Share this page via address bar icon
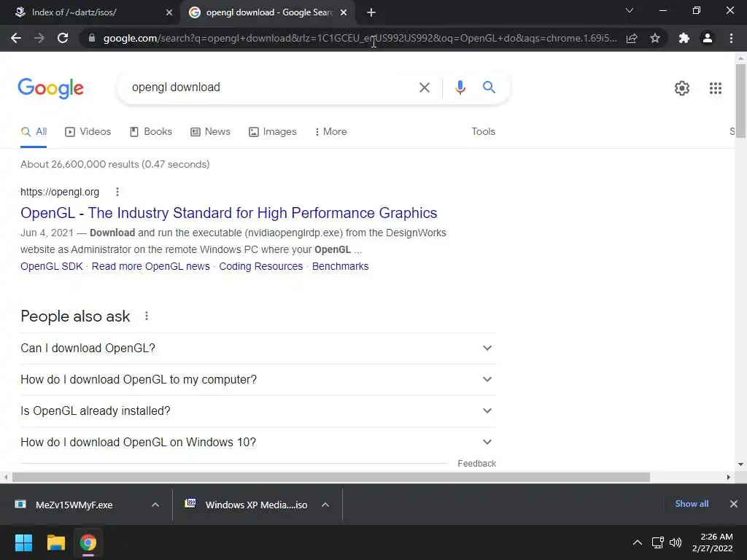This screenshot has width=747, height=560. (x=632, y=38)
